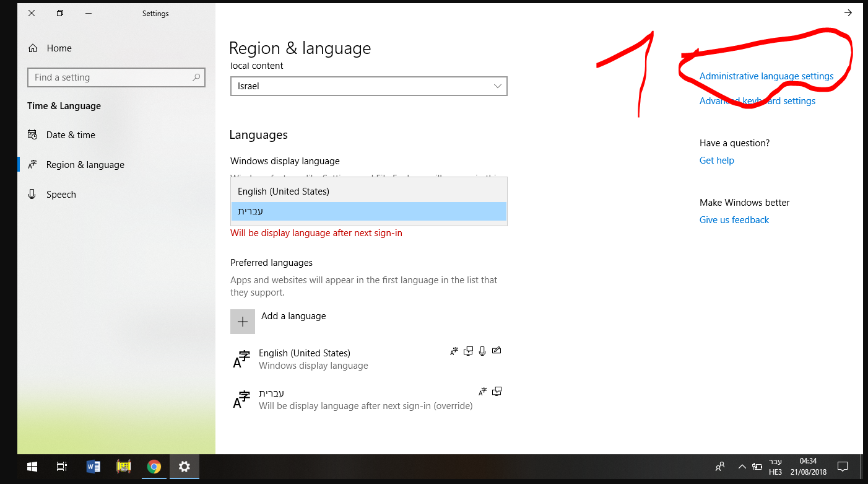Select the Region & language settings page
868x484 pixels.
pos(116,165)
